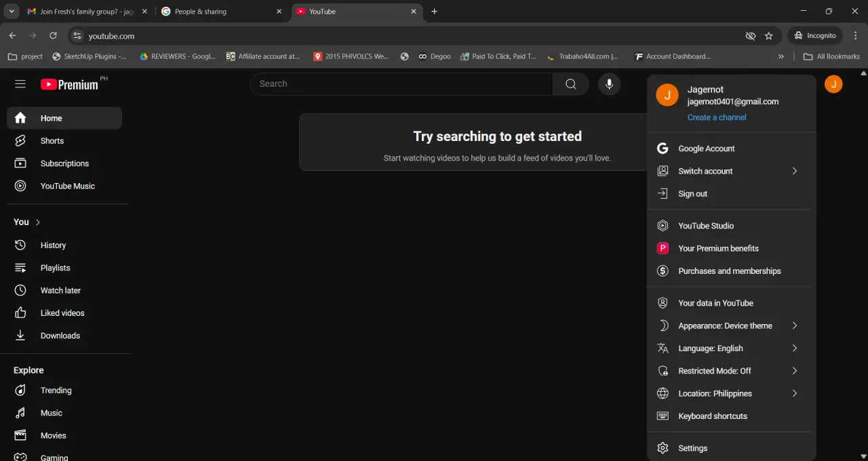Open the SketchUp Plugins bookmark
Screen dimensions: 868x461
click(x=89, y=56)
